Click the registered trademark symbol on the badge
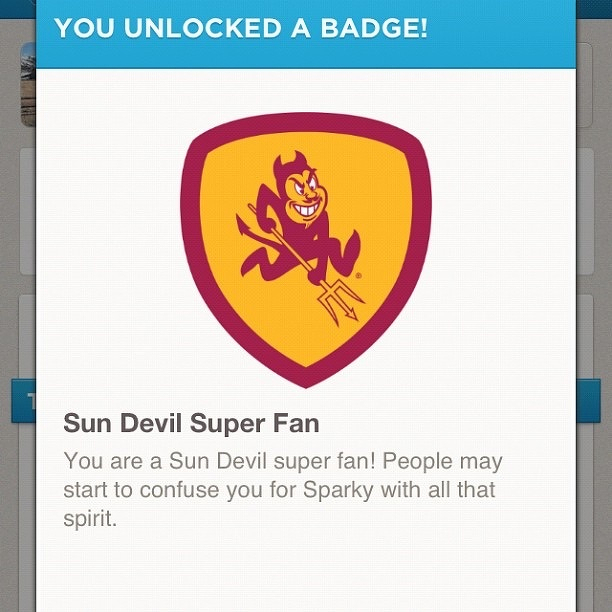 [x=357, y=273]
